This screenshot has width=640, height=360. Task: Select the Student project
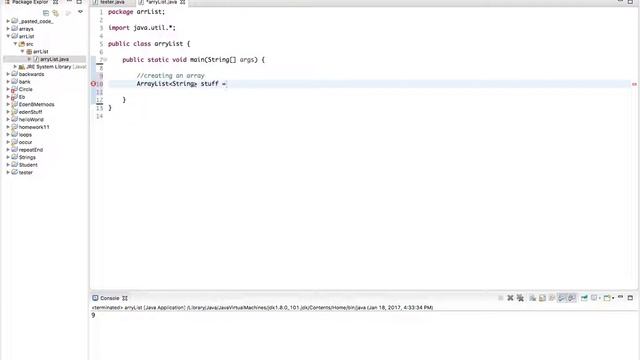pos(28,165)
